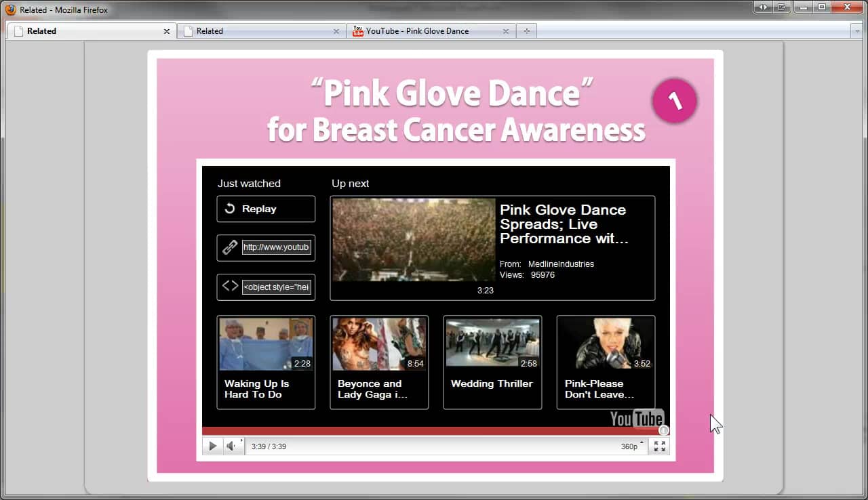Close the YouTube - Pink Glove Dance tab
Image resolution: width=868 pixels, height=500 pixels.
click(506, 31)
